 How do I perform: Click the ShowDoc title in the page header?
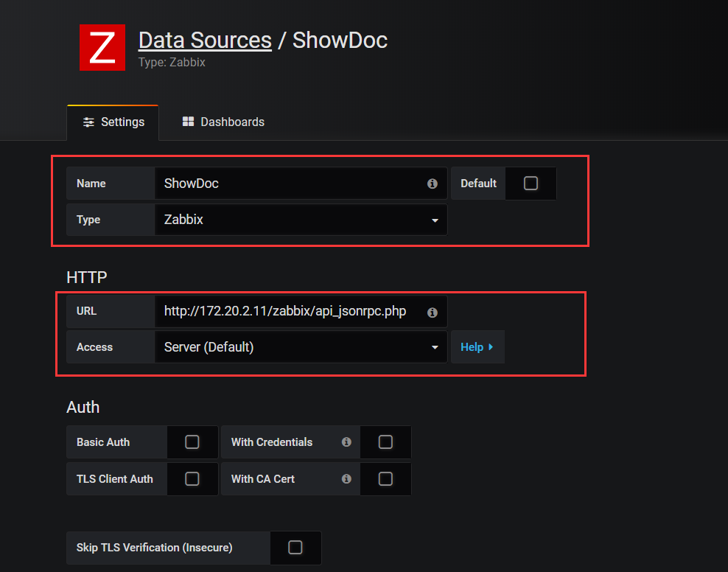pyautogui.click(x=340, y=40)
